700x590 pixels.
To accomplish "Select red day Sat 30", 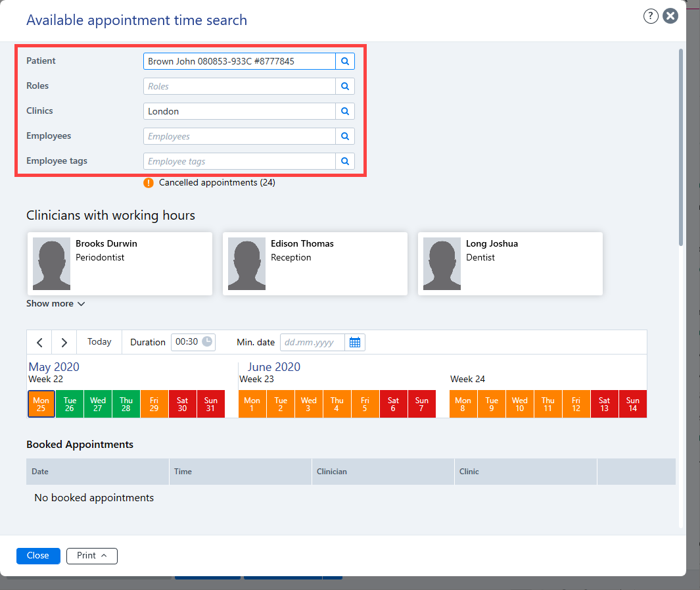I will pyautogui.click(x=182, y=405).
